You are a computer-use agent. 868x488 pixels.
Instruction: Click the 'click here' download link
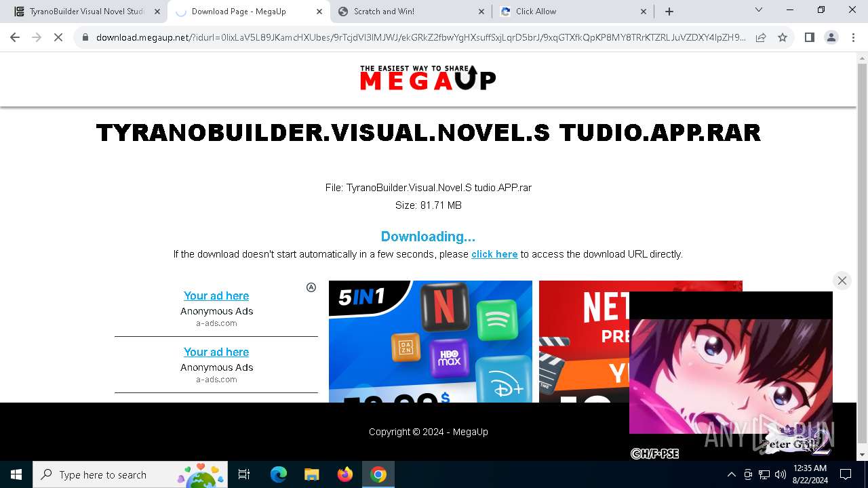(494, 254)
